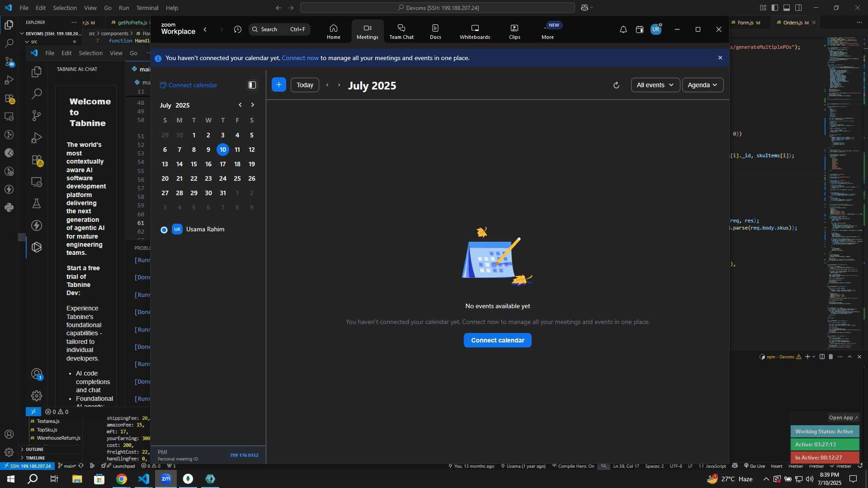Refresh the calendar events
The height and width of the screenshot is (488, 868).
click(616, 85)
